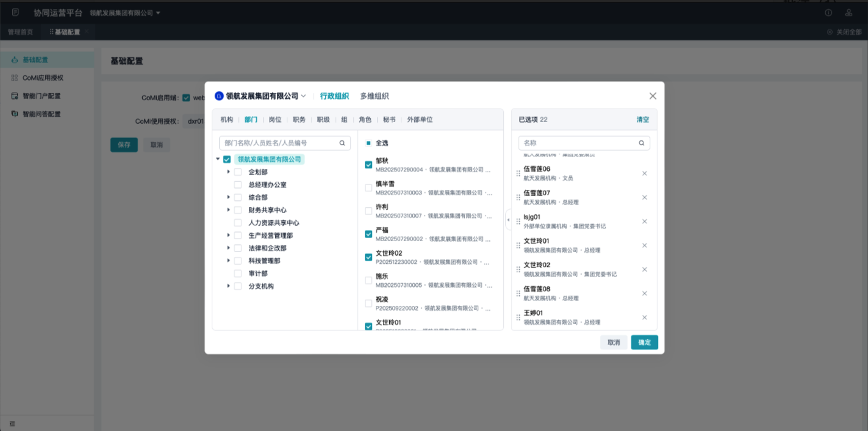This screenshot has height=431, width=868.
Task: Open company dropdown in dialog header
Action: coord(303,96)
